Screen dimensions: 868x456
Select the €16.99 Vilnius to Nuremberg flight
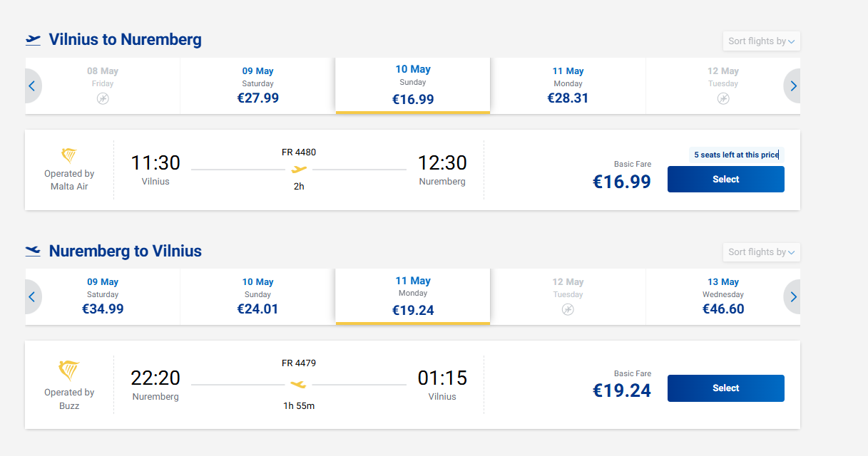pos(725,180)
